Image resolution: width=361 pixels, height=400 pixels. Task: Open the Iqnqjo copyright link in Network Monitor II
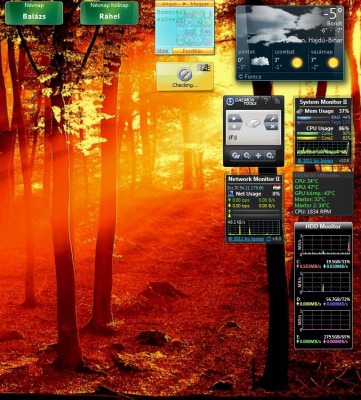point(246,239)
